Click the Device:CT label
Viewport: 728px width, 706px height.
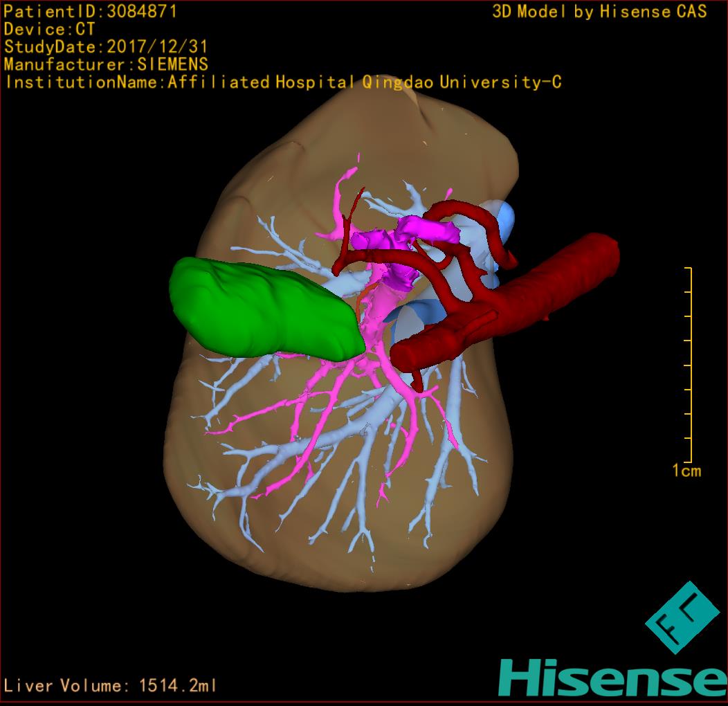(49, 29)
